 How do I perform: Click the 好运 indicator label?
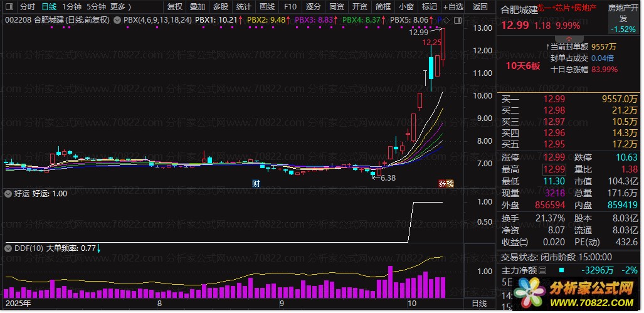click(22, 193)
